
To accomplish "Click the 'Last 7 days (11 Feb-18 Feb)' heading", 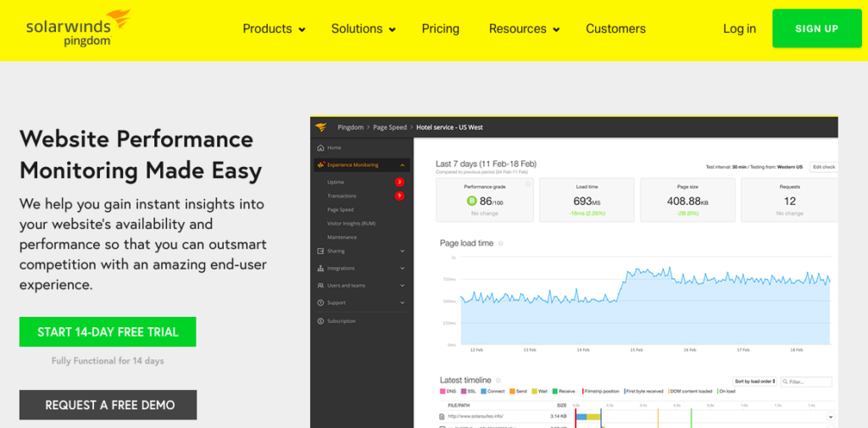I will (x=486, y=164).
